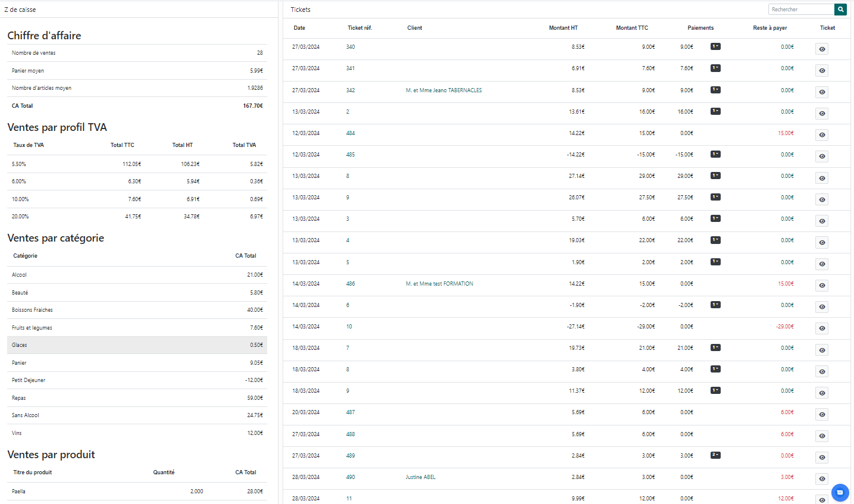Expand payments dropdown for ticket 341
The image size is (854, 504).
715,68
